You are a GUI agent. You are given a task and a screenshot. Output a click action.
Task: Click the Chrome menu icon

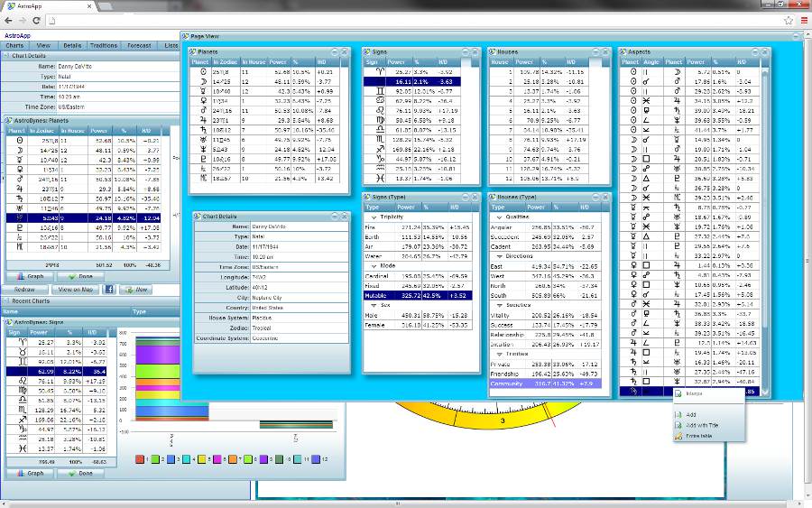tap(800, 20)
